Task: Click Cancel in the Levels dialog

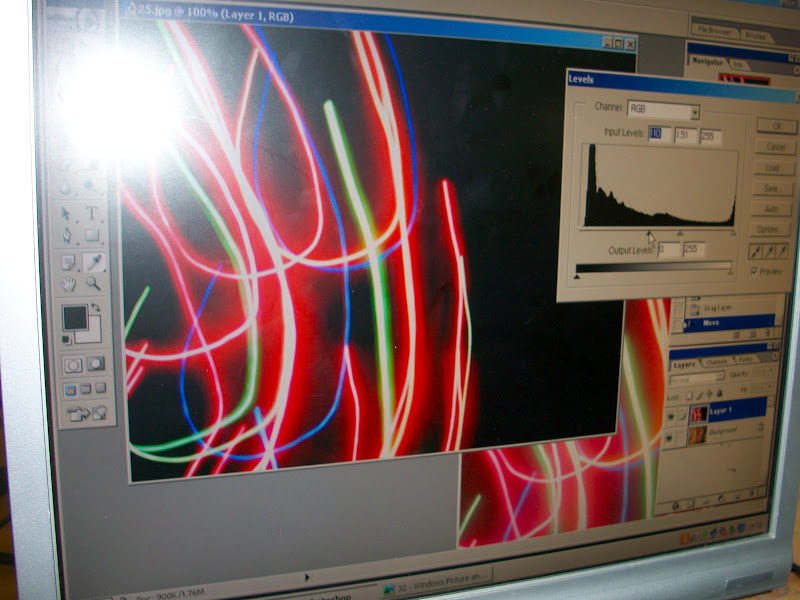Action: tap(776, 147)
